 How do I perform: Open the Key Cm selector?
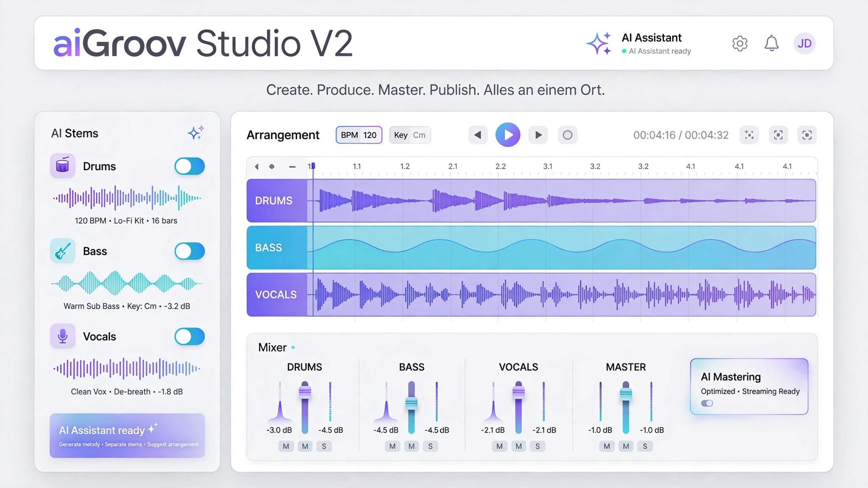point(410,135)
